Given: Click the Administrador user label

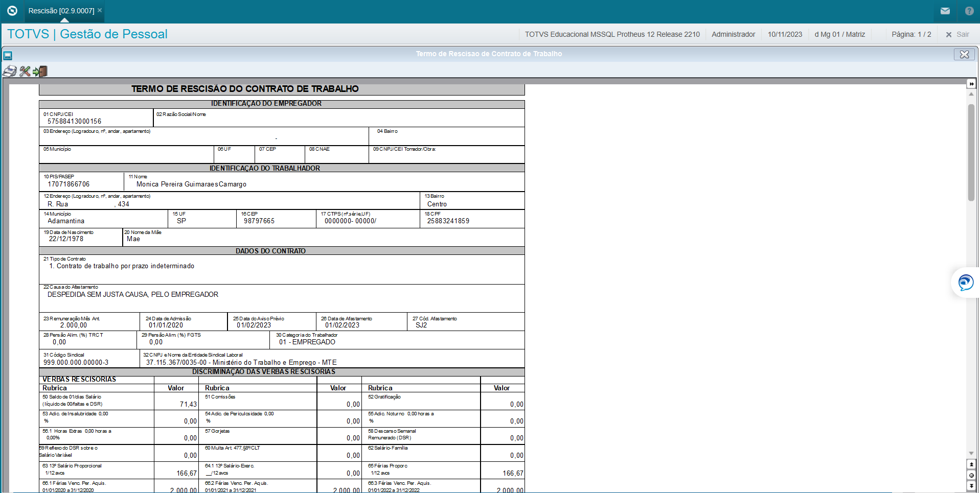Looking at the screenshot, I should [733, 34].
